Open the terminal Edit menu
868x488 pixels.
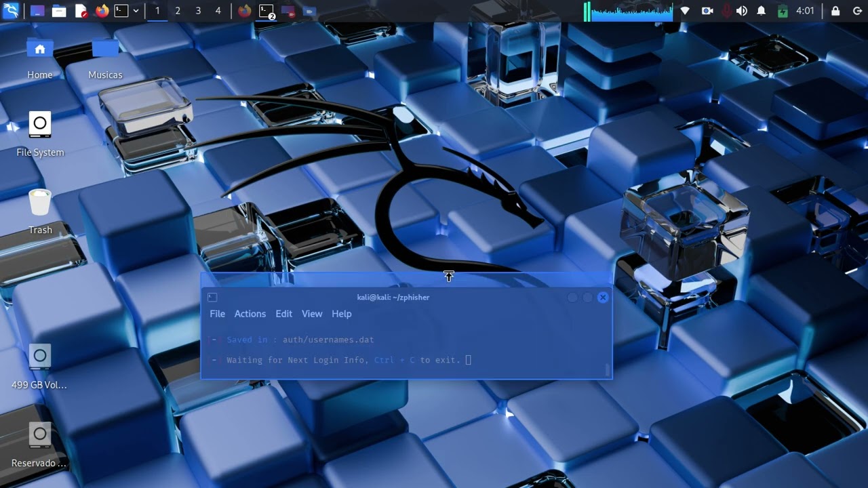click(283, 314)
